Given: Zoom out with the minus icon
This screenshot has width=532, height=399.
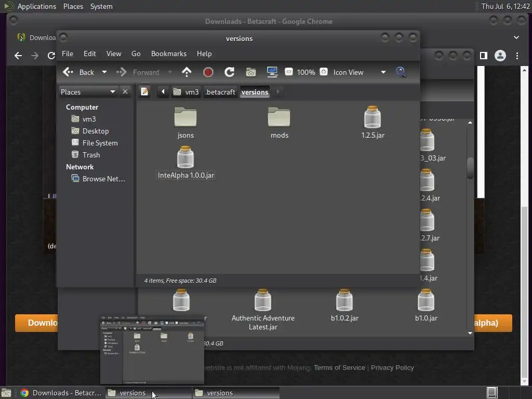Looking at the screenshot, I should 289,72.
